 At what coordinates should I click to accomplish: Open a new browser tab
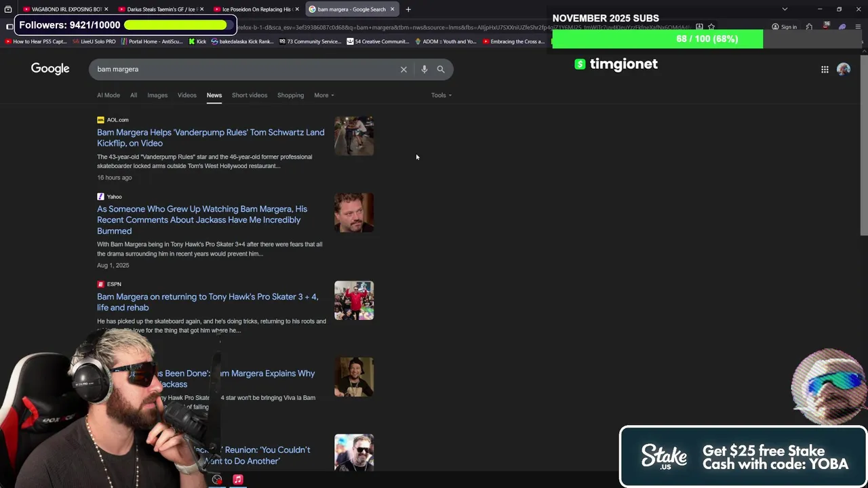pyautogui.click(x=408, y=9)
